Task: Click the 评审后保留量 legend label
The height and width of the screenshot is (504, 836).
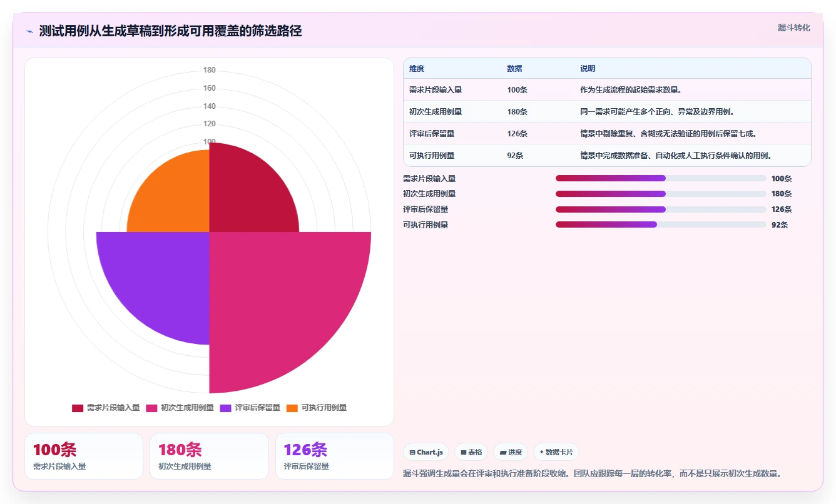Action: [x=257, y=408]
